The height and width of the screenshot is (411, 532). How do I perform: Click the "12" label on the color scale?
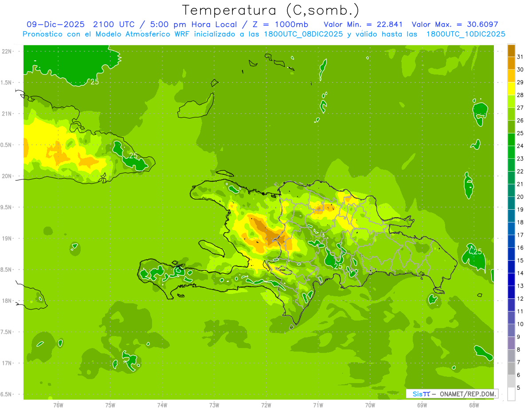520,299
